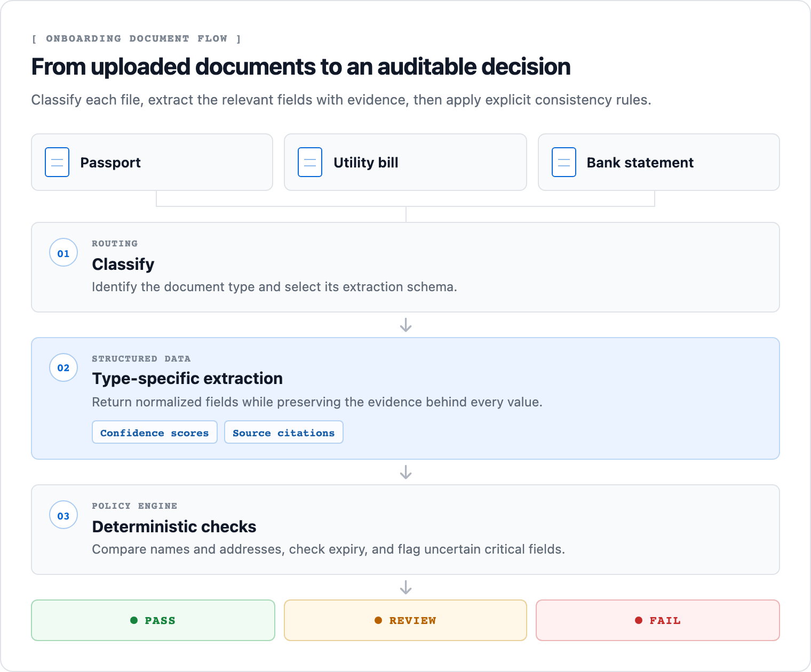
Task: Select the REVIEW outcome box
Action: (x=405, y=620)
